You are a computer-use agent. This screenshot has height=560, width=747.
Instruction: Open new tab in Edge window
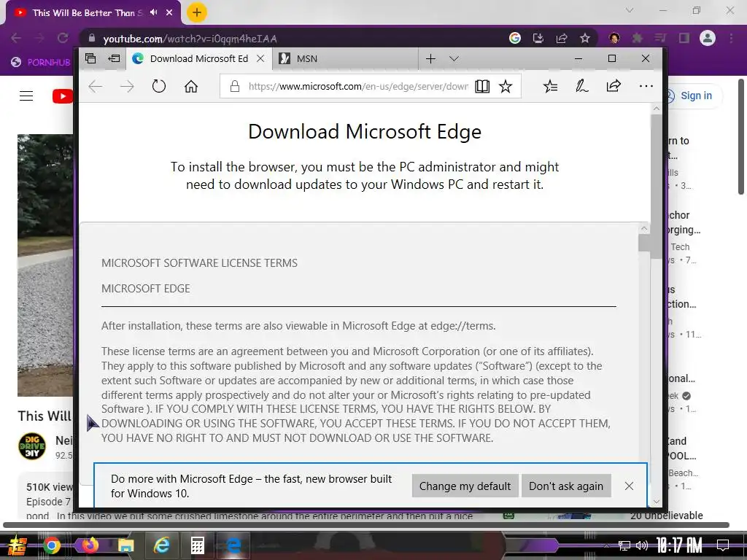(x=430, y=58)
